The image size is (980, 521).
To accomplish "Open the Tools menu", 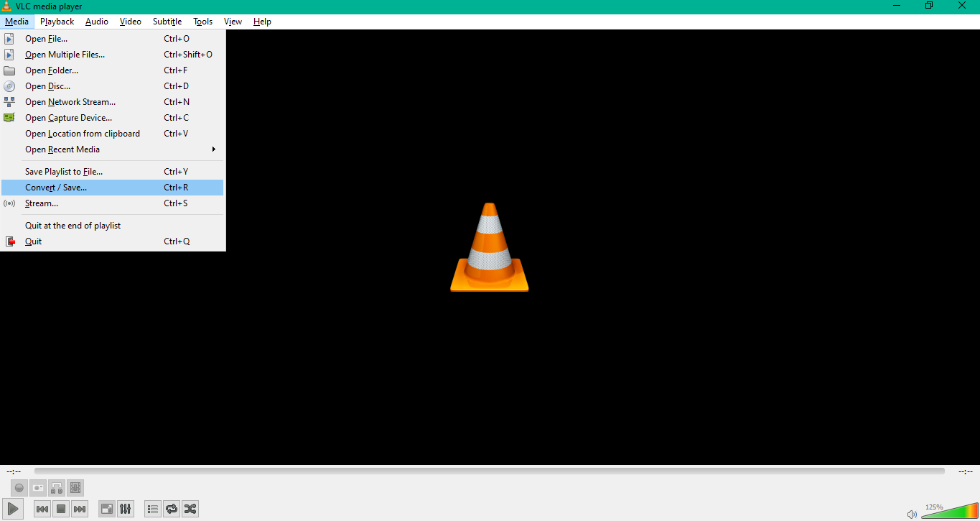I will [x=203, y=22].
